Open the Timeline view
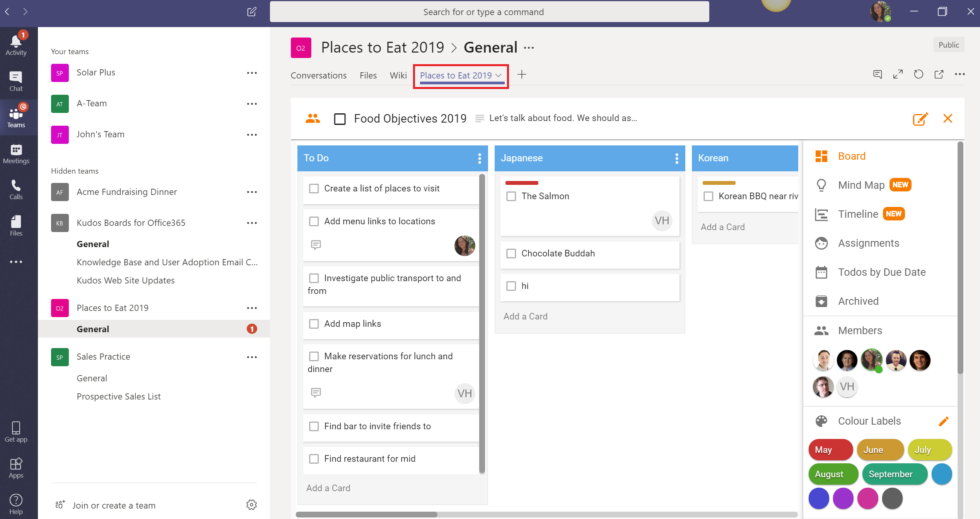The width and height of the screenshot is (980, 519). click(x=859, y=214)
